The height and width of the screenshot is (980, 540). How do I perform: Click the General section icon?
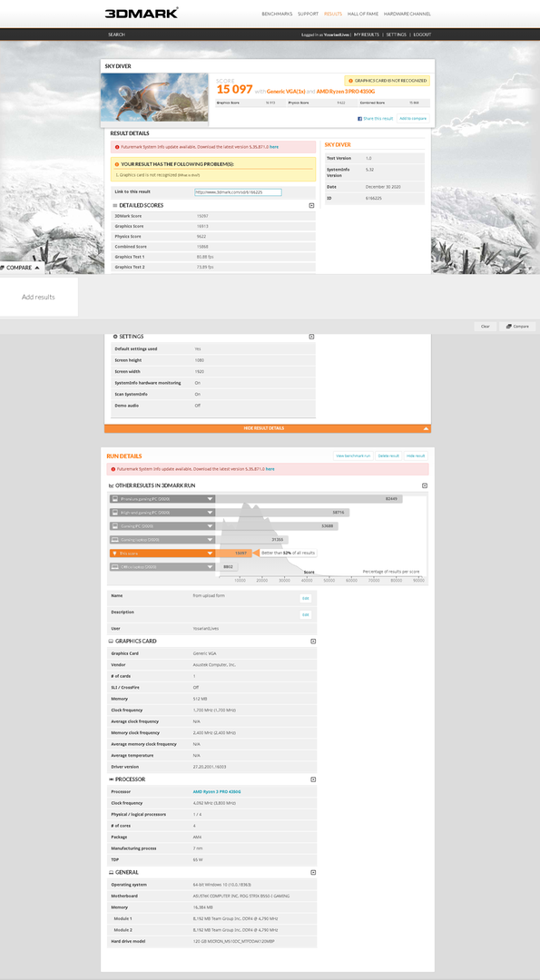coord(111,873)
